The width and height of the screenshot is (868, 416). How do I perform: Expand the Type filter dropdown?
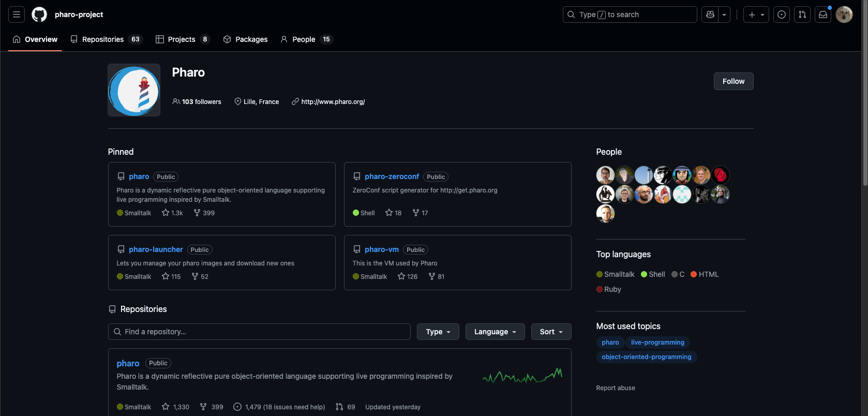tap(438, 332)
